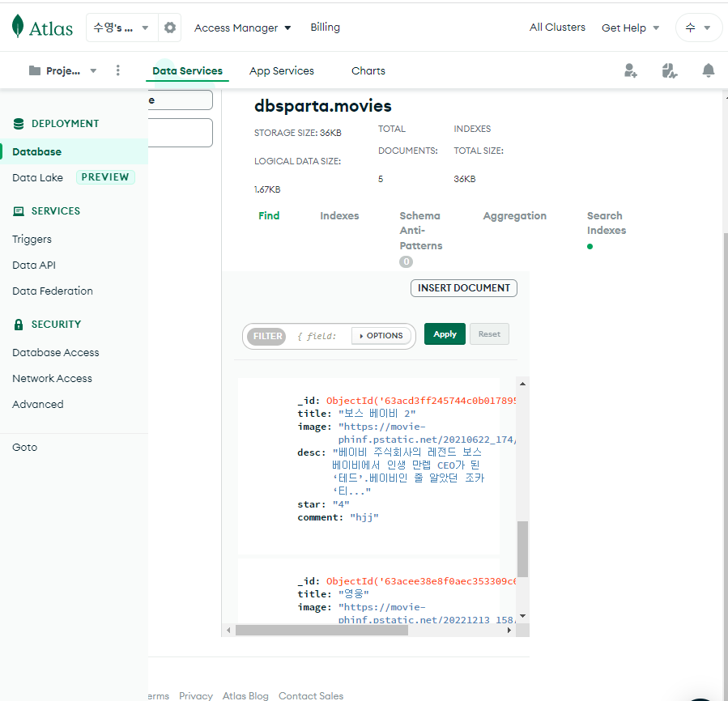Click the green Apply button
Image resolution: width=728 pixels, height=701 pixels.
coord(445,334)
